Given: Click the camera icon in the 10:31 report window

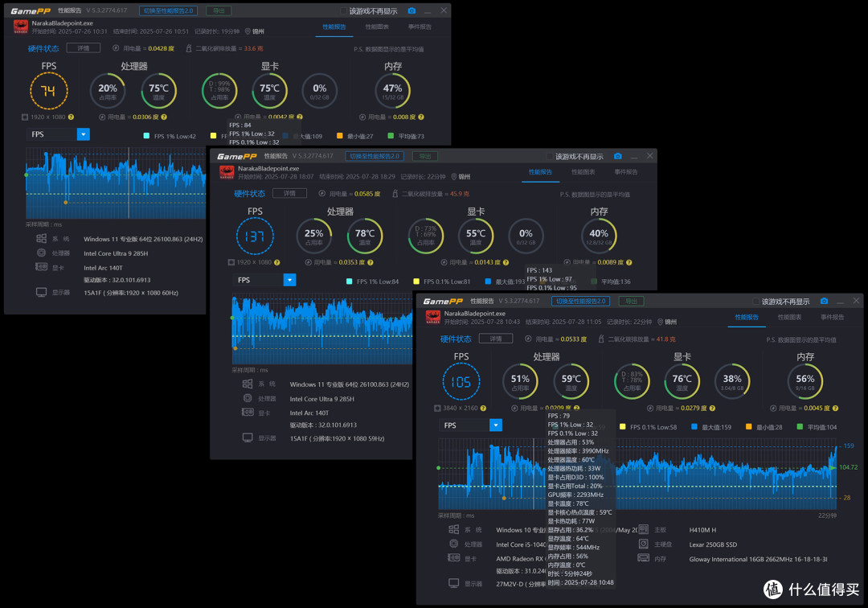Looking at the screenshot, I should (411, 10).
